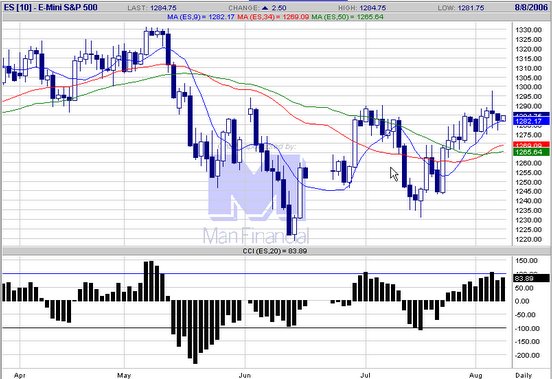Image resolution: width=552 pixels, height=379 pixels.
Task: Click the CHANGE up-arrow indicator
Action: pyautogui.click(x=265, y=7)
